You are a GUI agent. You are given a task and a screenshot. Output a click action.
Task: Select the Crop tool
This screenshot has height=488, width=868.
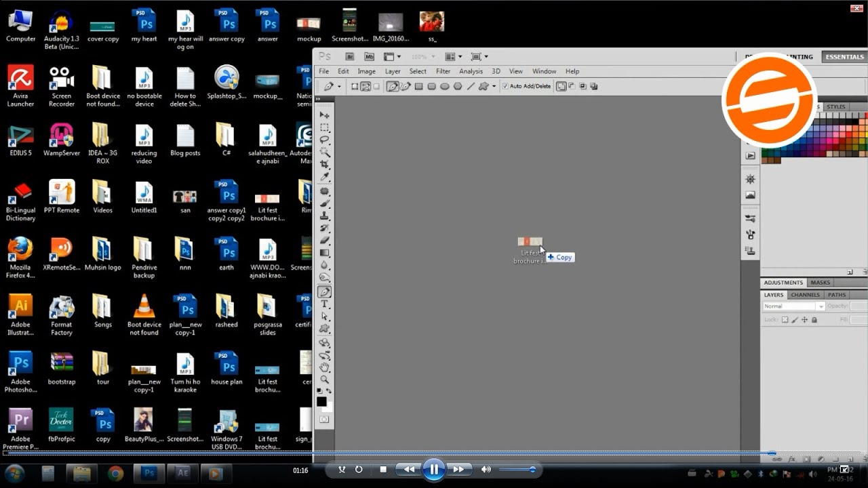pos(324,164)
